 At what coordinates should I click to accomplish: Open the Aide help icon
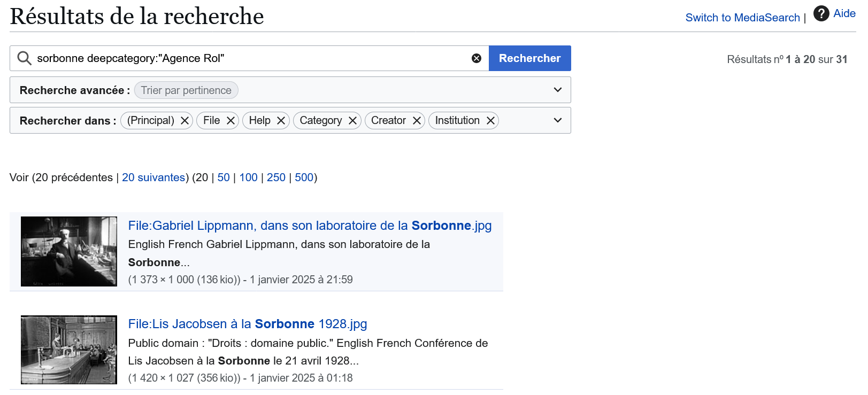pos(821,14)
